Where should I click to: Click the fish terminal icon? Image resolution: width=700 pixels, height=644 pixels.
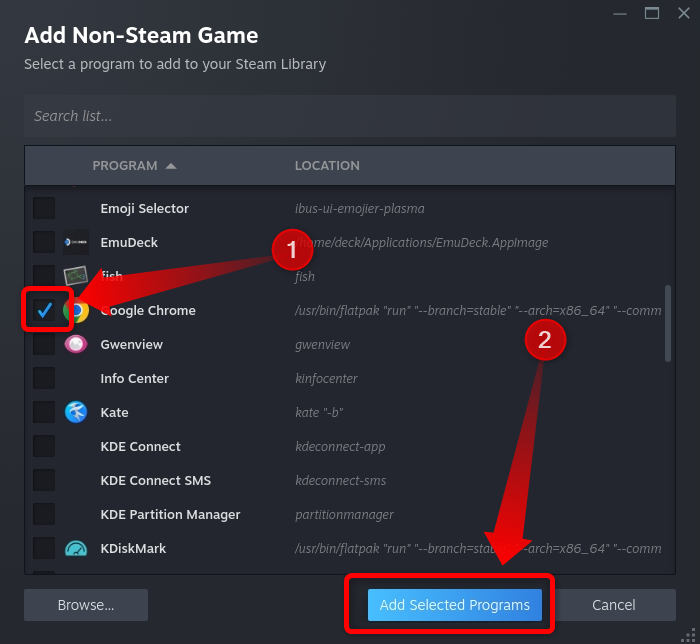[x=76, y=276]
